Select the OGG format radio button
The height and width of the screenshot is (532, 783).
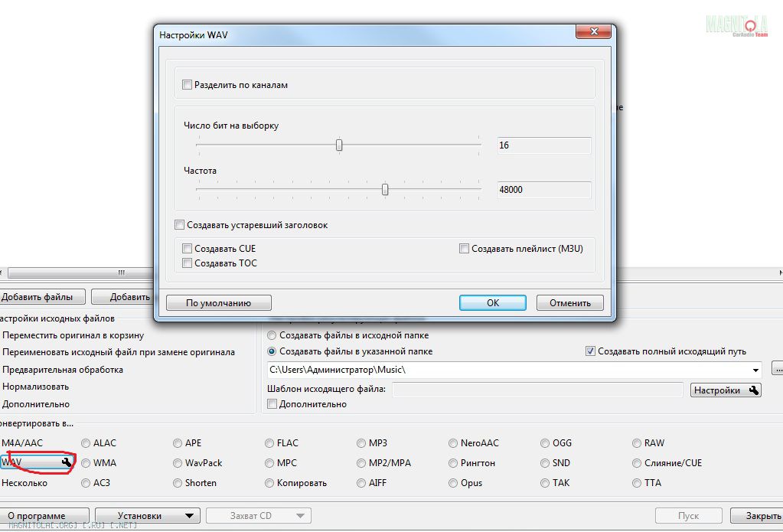point(546,443)
